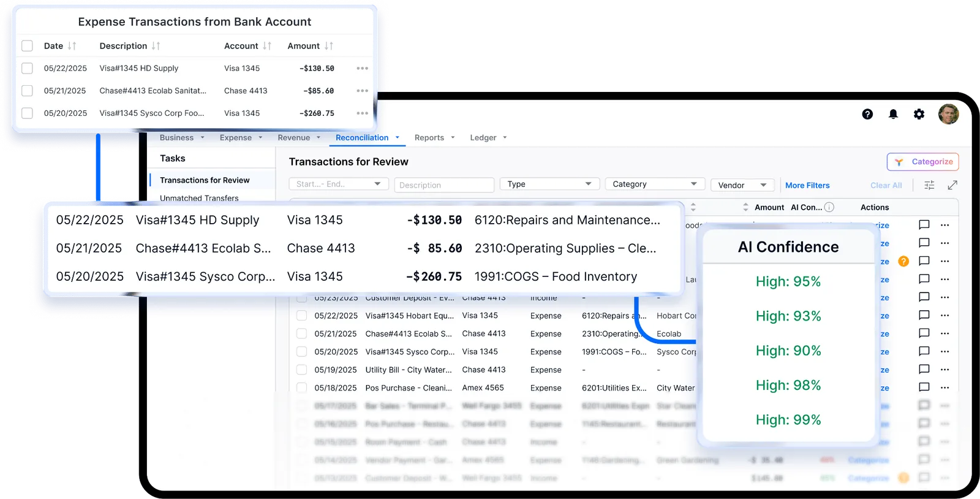Image resolution: width=980 pixels, height=499 pixels.
Task: Select checkbox for 05/20/2025 Sysco Corp review row
Action: tap(301, 352)
